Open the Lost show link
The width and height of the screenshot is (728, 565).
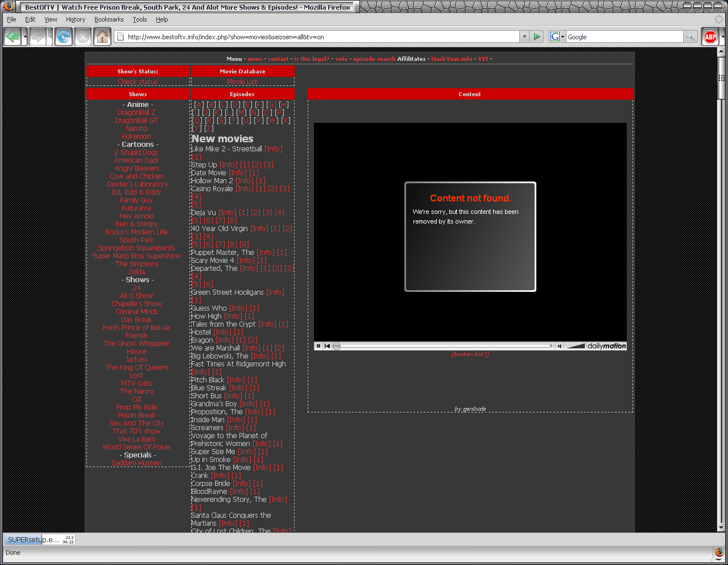(136, 376)
